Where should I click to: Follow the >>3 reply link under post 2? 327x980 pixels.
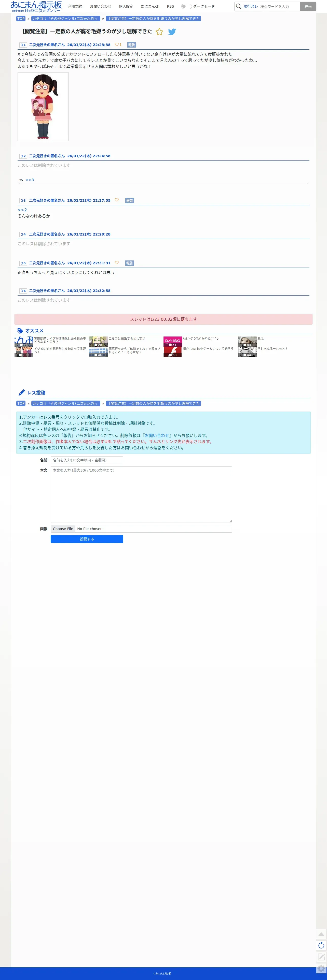click(x=30, y=180)
